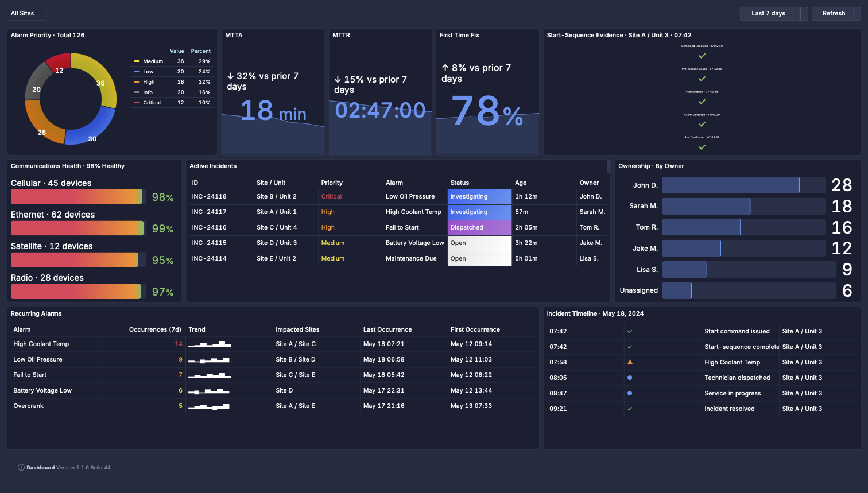Click the yellow Medium legend marker

pyautogui.click(x=137, y=61)
